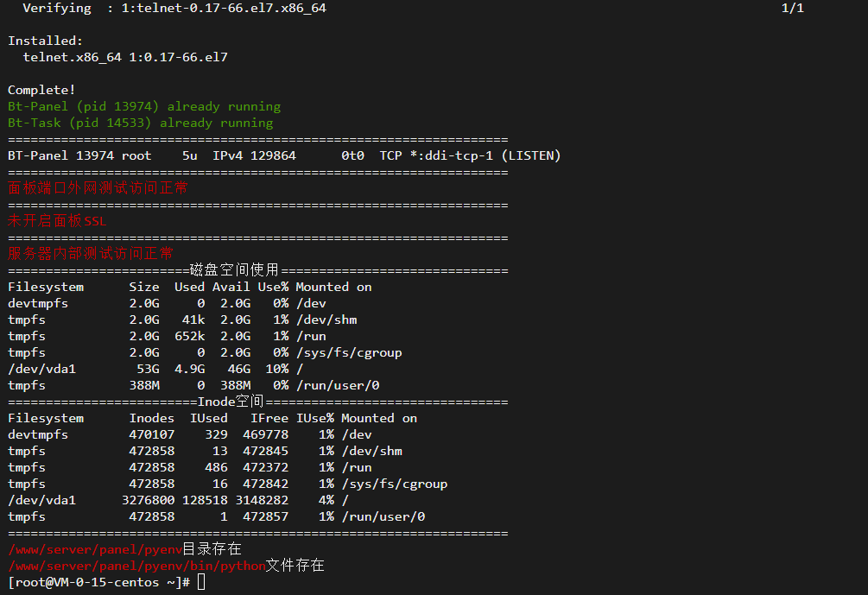Click the Inode空间 section heading
The height and width of the screenshot is (595, 868).
[x=231, y=402]
